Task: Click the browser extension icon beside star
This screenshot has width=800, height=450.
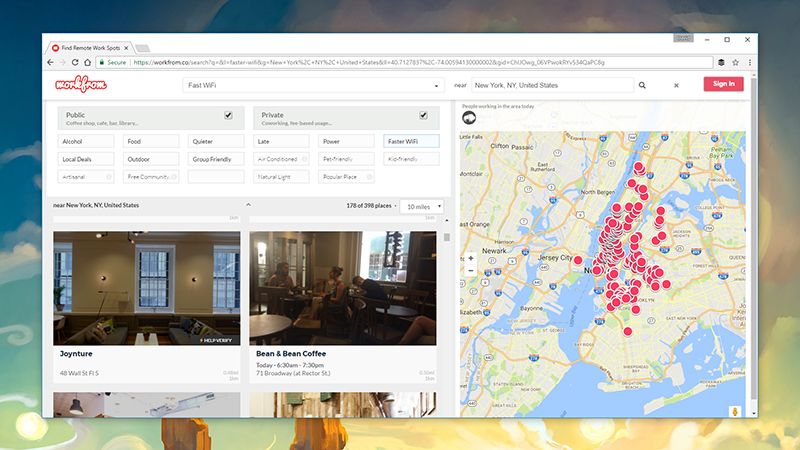Action: [x=721, y=62]
